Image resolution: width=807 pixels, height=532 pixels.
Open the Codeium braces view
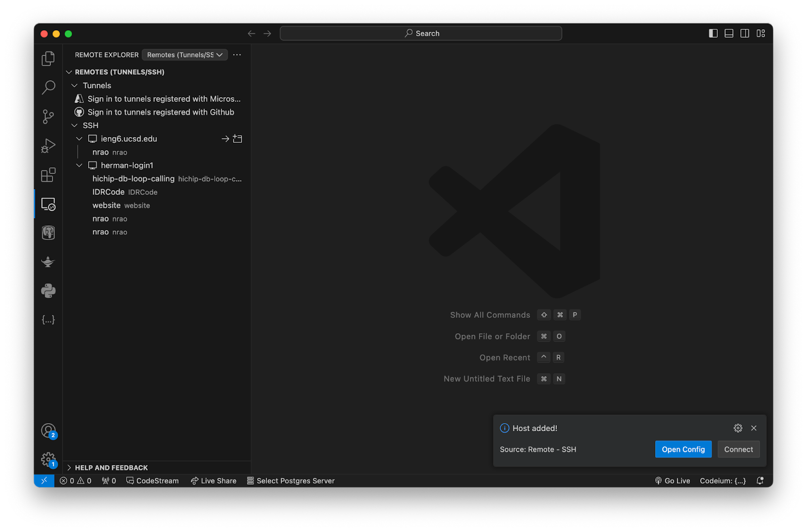(48, 320)
